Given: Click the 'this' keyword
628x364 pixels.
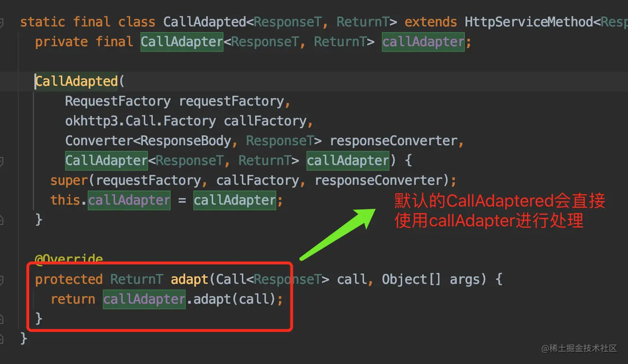Looking at the screenshot, I should tap(65, 200).
